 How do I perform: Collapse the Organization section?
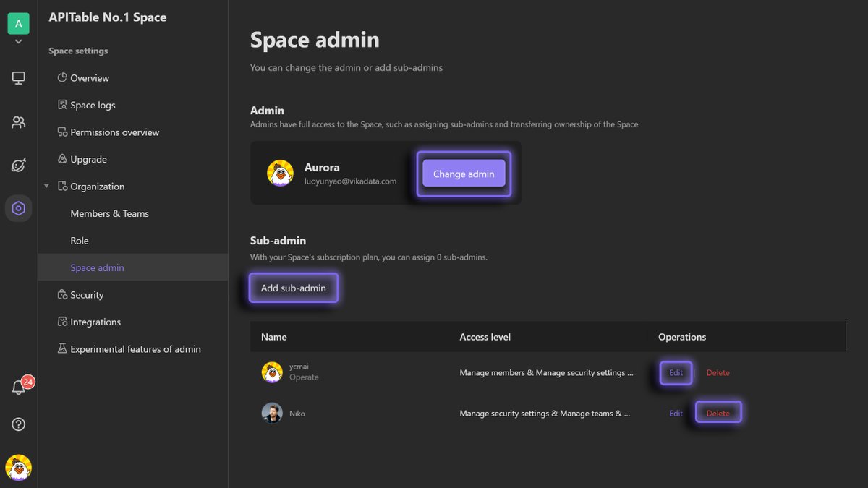[46, 185]
